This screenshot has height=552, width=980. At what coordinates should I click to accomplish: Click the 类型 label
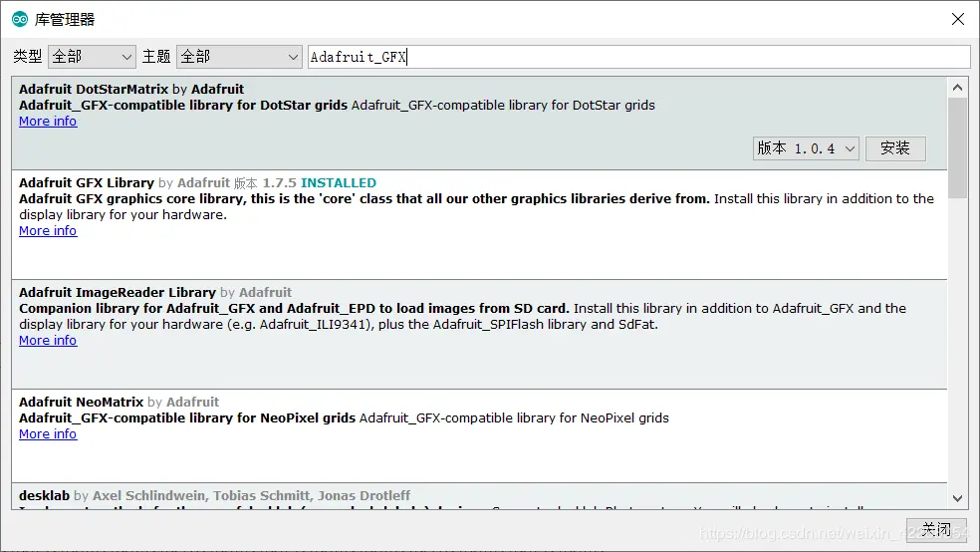click(x=28, y=57)
